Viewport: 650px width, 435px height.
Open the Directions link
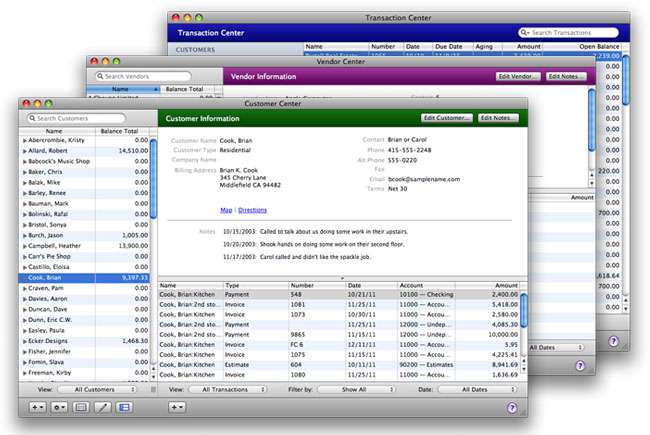(253, 210)
